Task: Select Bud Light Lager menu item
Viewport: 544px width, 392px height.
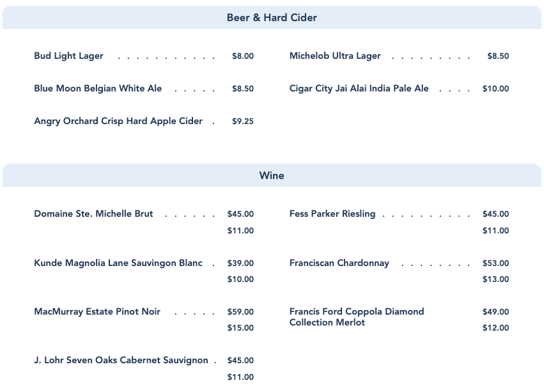Action: (68, 56)
